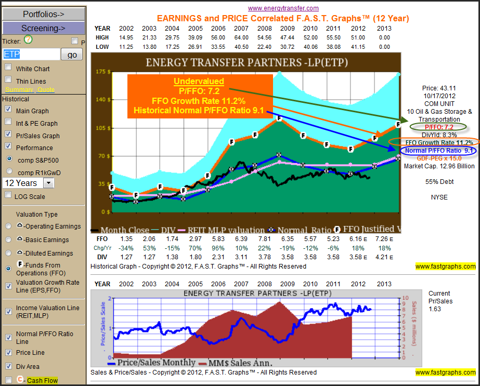Click the Operating Earnings valuation icon
Viewport: 480px width, 386px height.
pyautogui.click(x=20, y=226)
